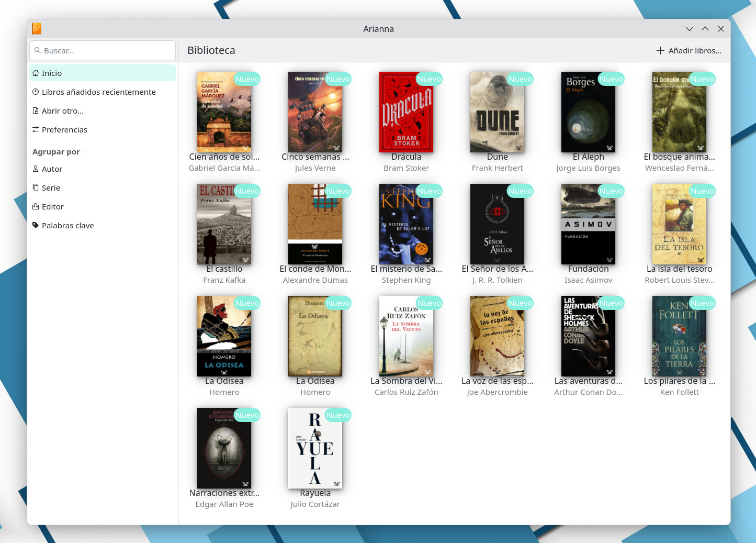
Task: Open the Los pilares de la Tierra cover
Action: pyautogui.click(x=679, y=336)
